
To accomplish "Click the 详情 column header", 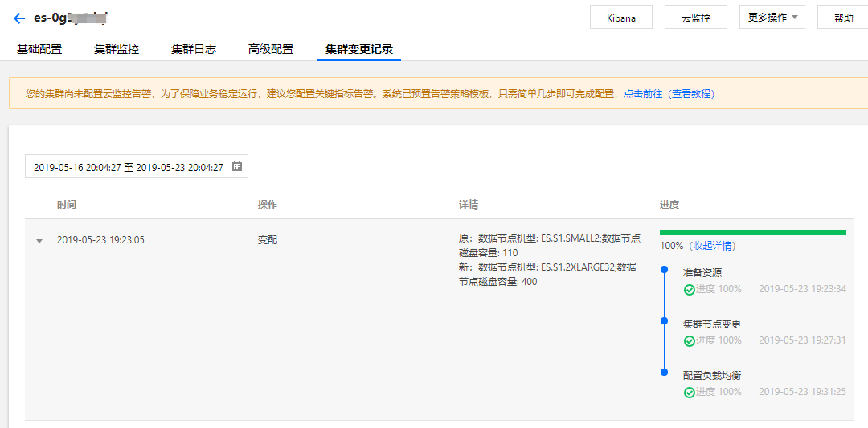I will [469, 205].
